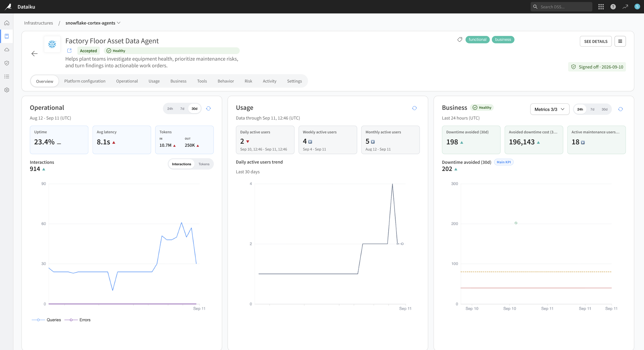Click the back arrow beside agent title
Image resolution: width=644 pixels, height=350 pixels.
[35, 54]
